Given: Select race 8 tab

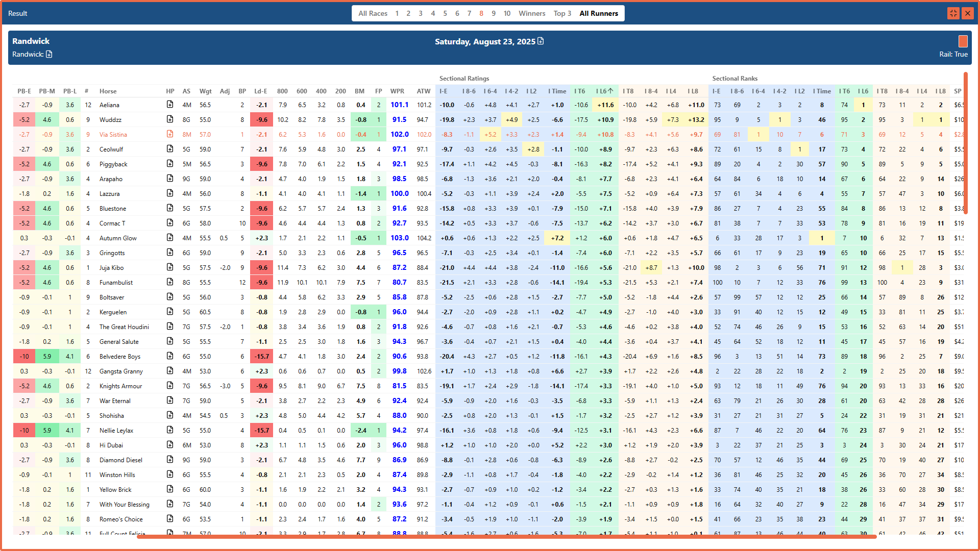Looking at the screenshot, I should click(x=481, y=13).
